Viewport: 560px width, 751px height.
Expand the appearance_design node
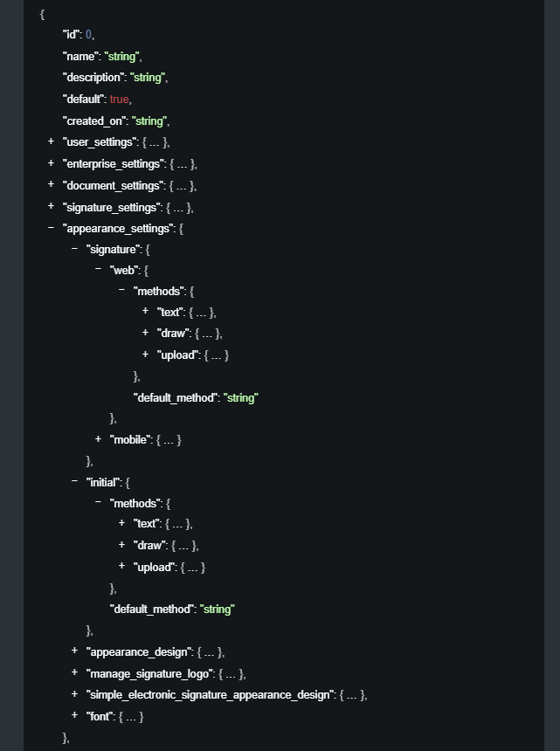click(74, 651)
